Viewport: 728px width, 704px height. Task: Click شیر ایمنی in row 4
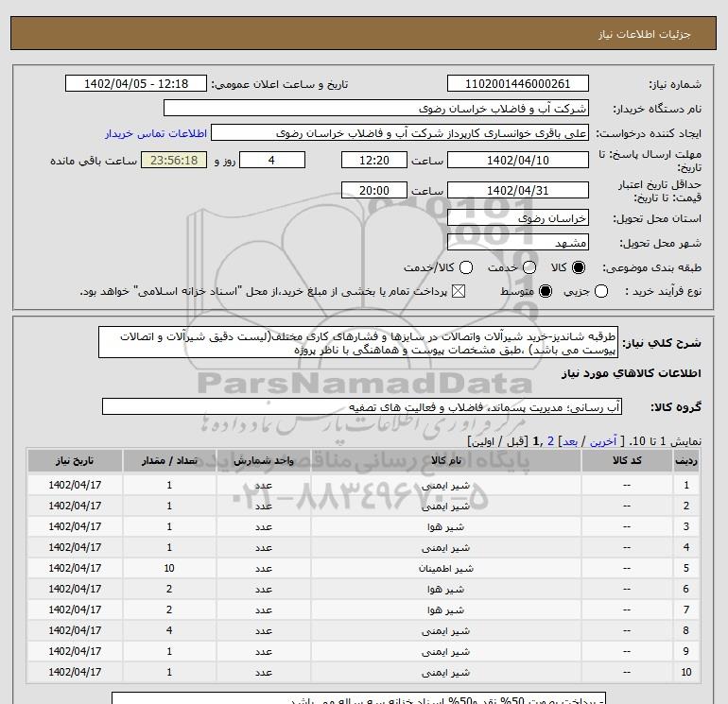[445, 547]
